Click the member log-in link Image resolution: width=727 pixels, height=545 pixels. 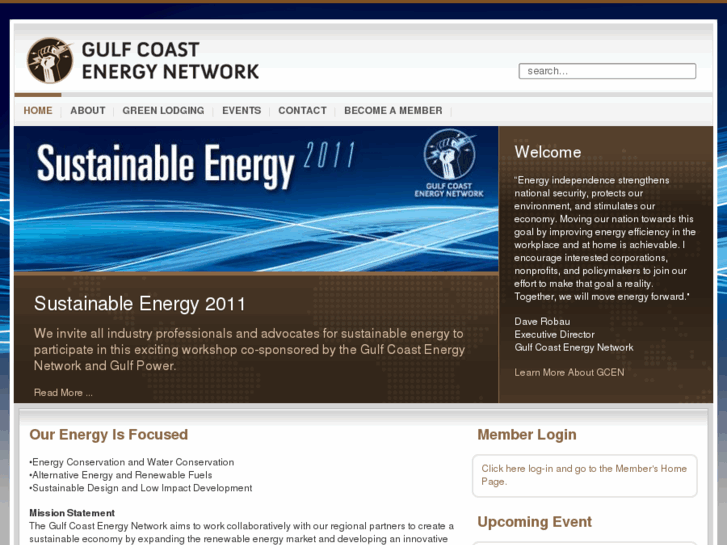pyautogui.click(x=584, y=475)
